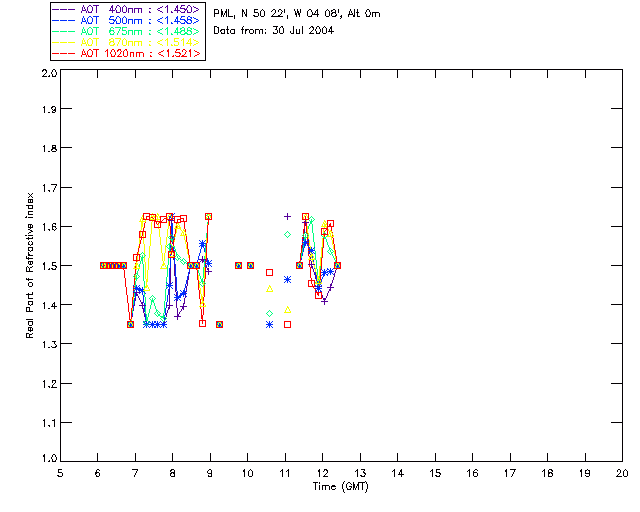Click the y-axis tick label 1.2
Image resolution: width=640 pixels, height=512 pixels.
tap(49, 384)
